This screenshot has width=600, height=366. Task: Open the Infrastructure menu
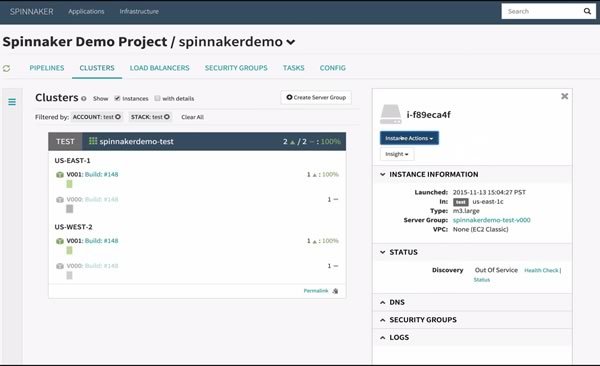(139, 11)
